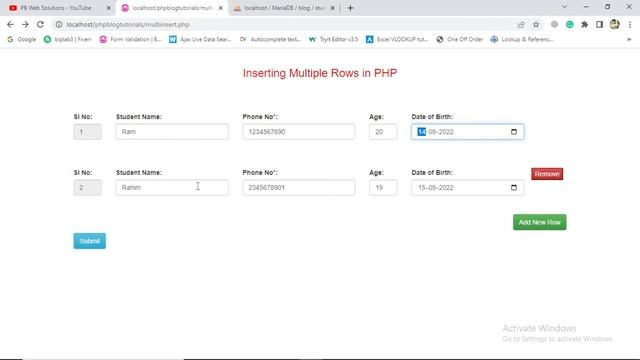
Task: Open calendar picker for first row date
Action: point(513,132)
